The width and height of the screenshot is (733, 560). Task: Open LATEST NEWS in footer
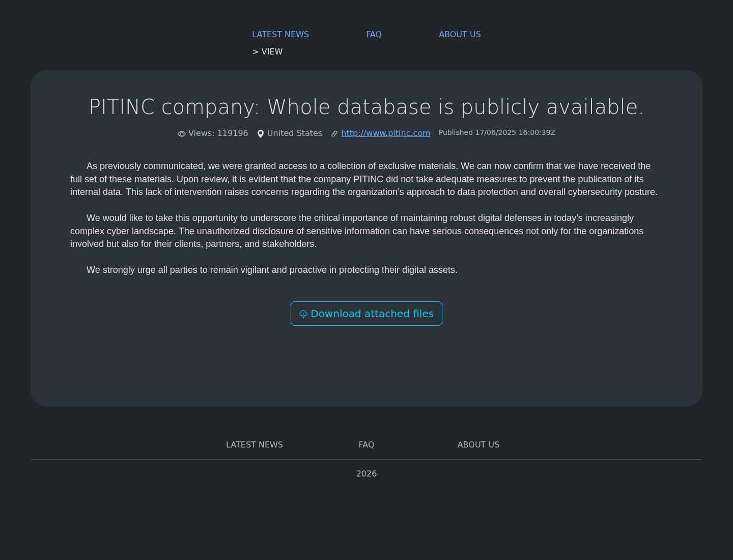click(x=255, y=445)
